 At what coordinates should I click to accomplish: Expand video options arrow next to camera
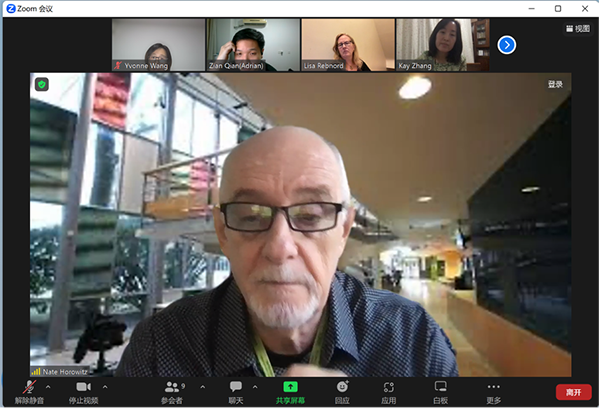[x=104, y=386]
